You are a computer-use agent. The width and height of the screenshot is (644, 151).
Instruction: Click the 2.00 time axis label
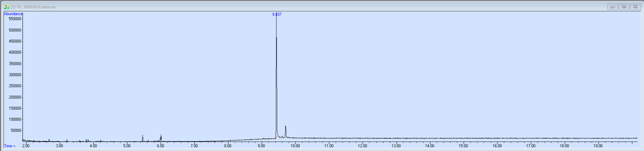(x=26, y=146)
